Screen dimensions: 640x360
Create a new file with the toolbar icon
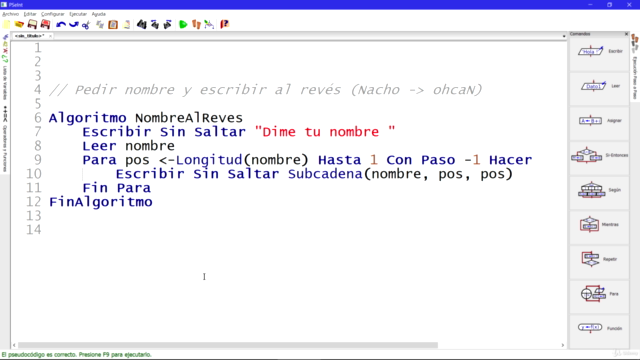[x=7, y=24]
